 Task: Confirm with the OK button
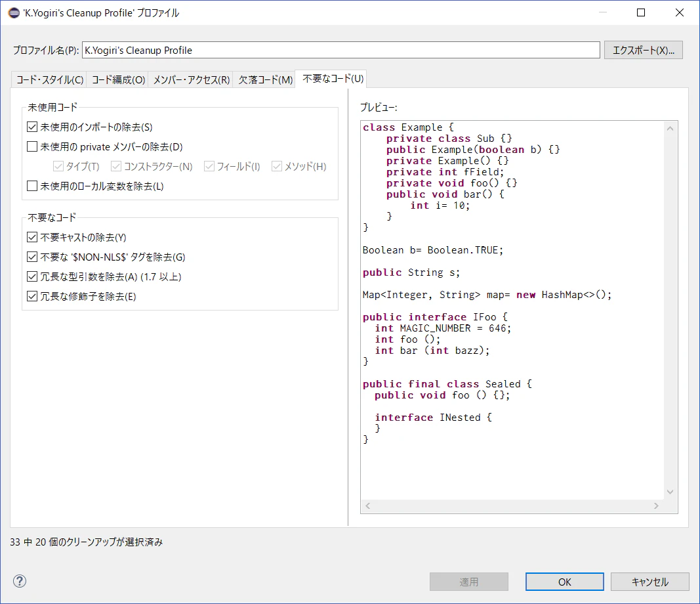tap(565, 582)
